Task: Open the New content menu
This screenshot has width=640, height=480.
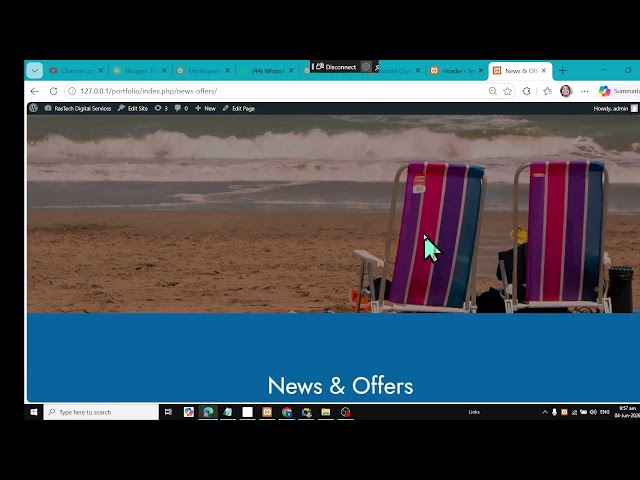Action: pyautogui.click(x=205, y=108)
